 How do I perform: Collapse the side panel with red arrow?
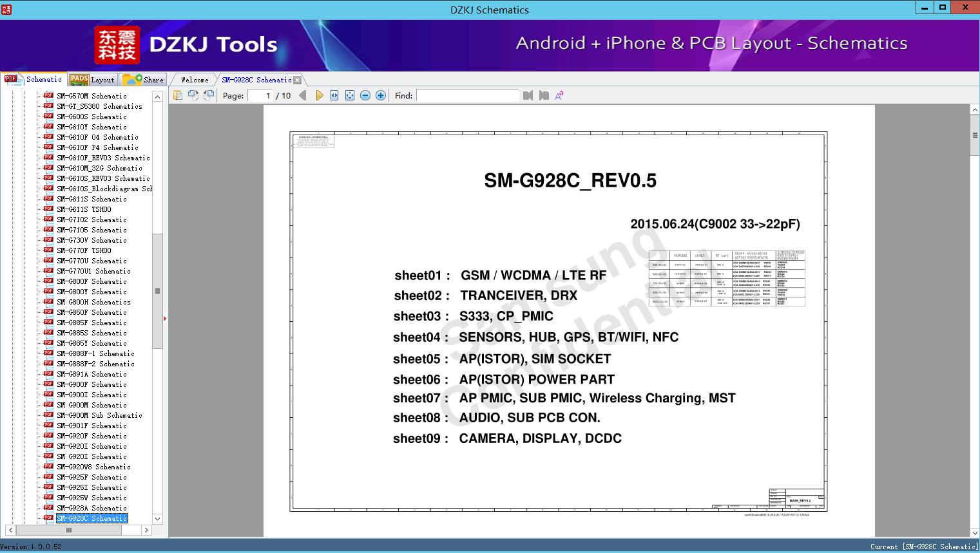tap(165, 318)
